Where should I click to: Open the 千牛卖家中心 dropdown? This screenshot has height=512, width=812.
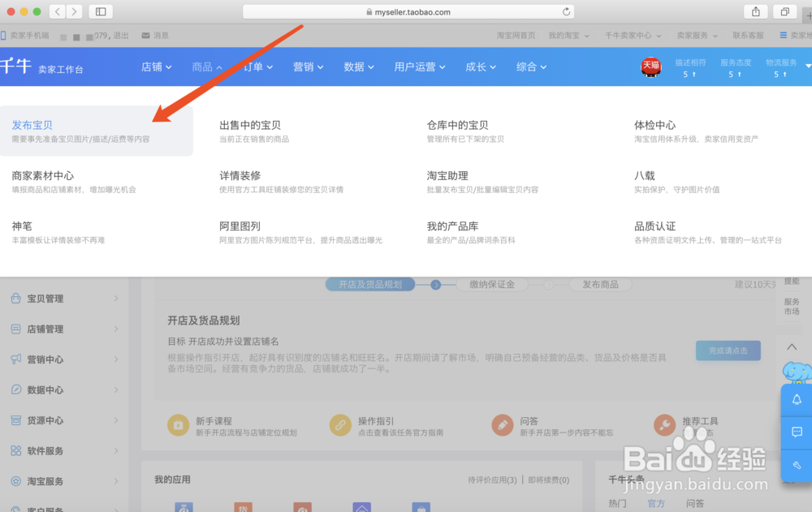[633, 35]
